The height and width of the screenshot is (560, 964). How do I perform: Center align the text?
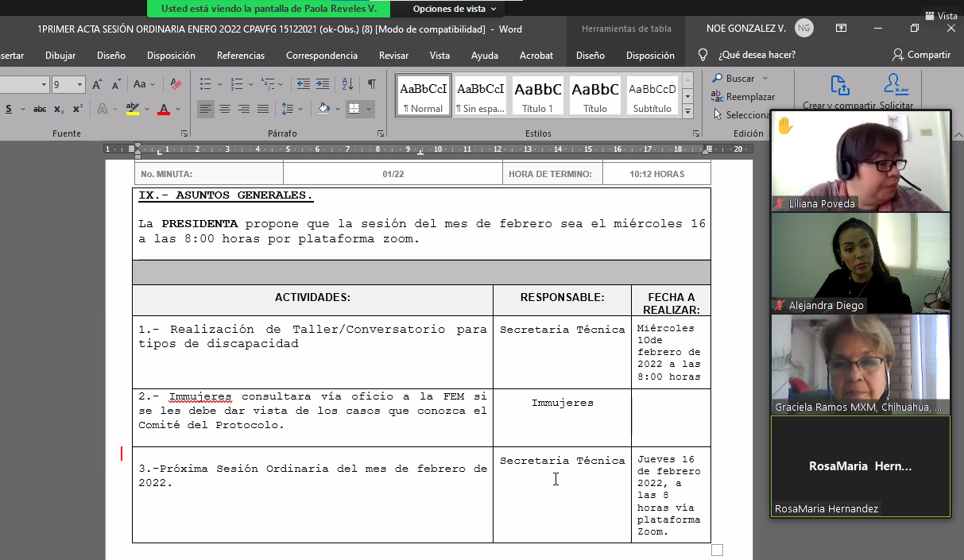(225, 109)
